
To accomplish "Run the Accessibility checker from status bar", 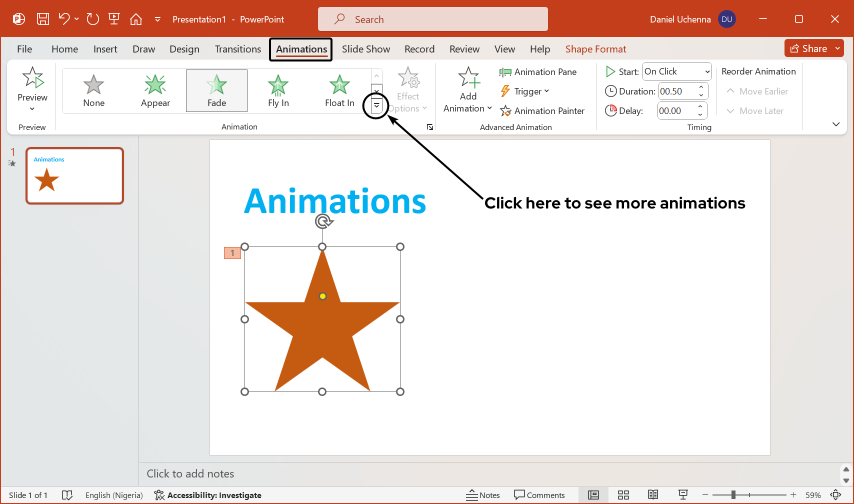I will coord(208,495).
